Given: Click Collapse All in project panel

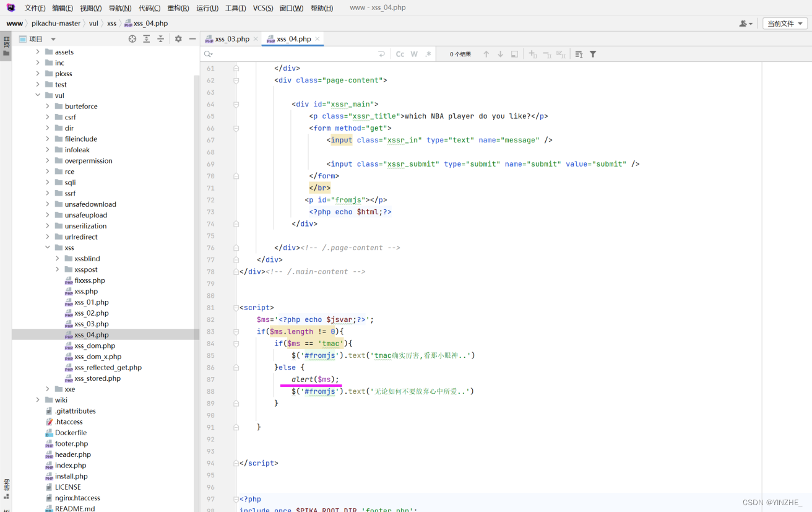Looking at the screenshot, I should tap(160, 39).
